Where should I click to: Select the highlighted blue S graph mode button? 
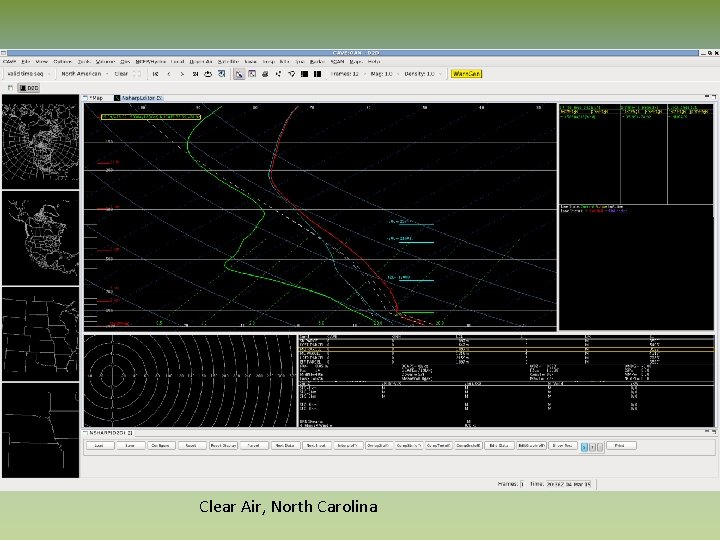pyautogui.click(x=584, y=447)
